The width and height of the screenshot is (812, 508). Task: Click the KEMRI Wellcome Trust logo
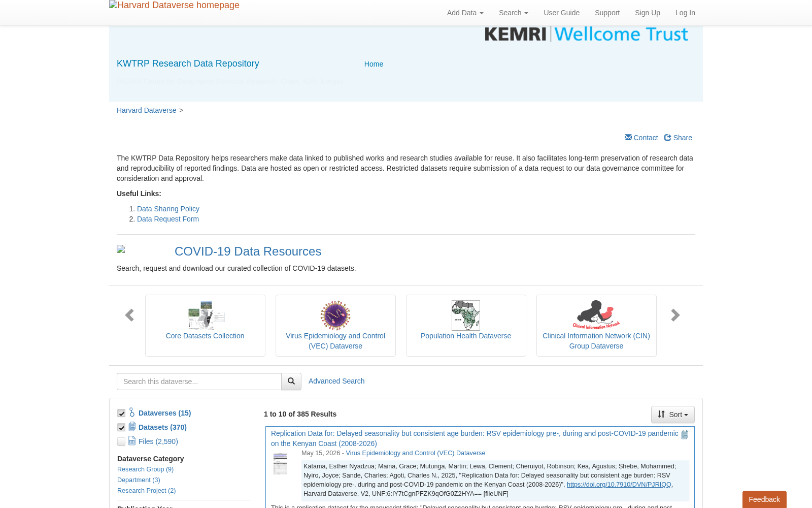[x=586, y=34]
